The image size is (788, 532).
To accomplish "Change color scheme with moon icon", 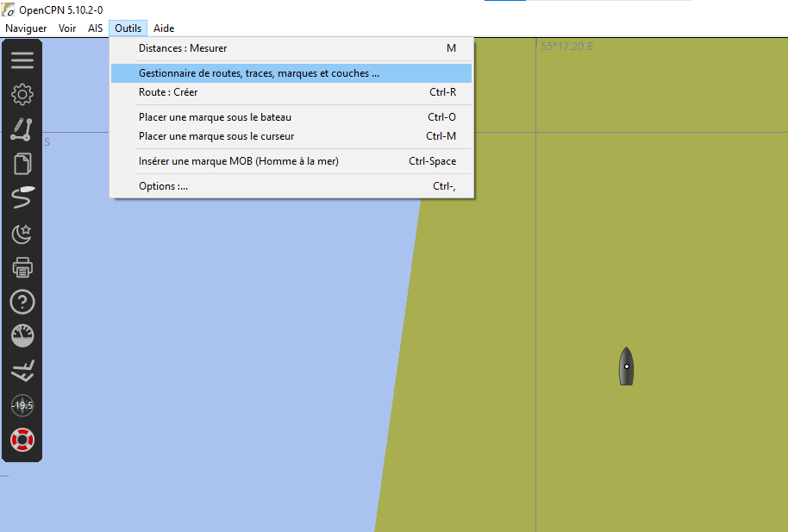I will tap(22, 233).
